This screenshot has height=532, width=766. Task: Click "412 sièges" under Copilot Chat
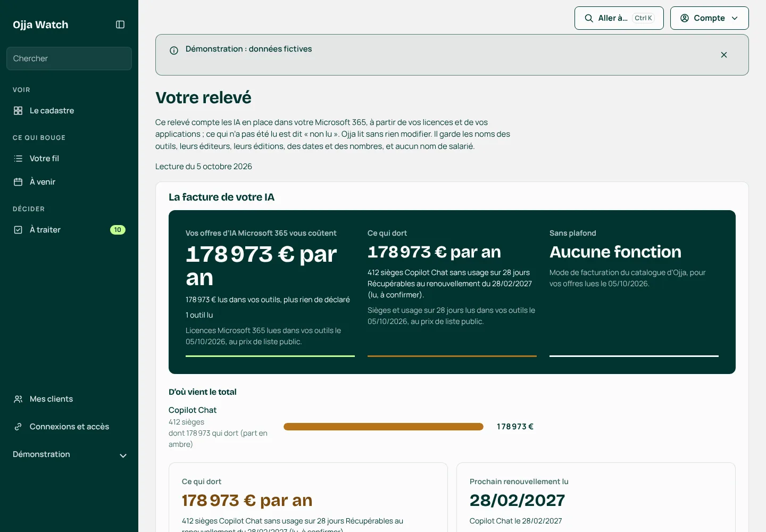pos(186,422)
